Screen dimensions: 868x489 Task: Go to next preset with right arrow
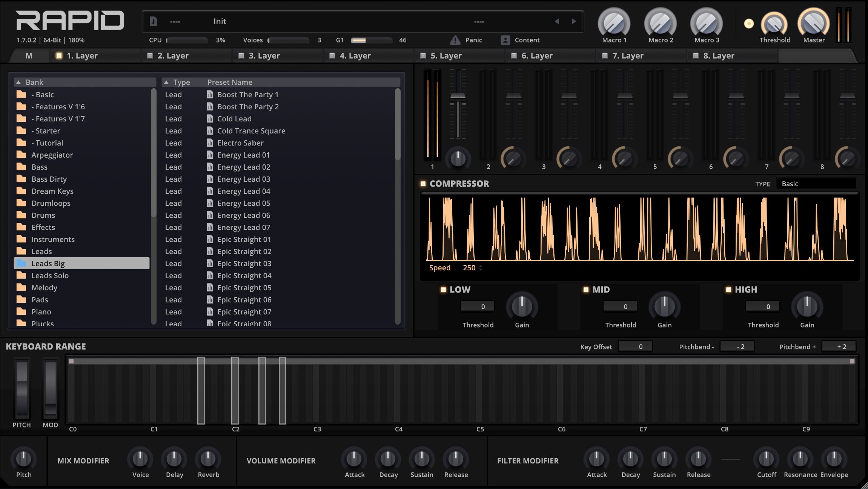tap(574, 21)
